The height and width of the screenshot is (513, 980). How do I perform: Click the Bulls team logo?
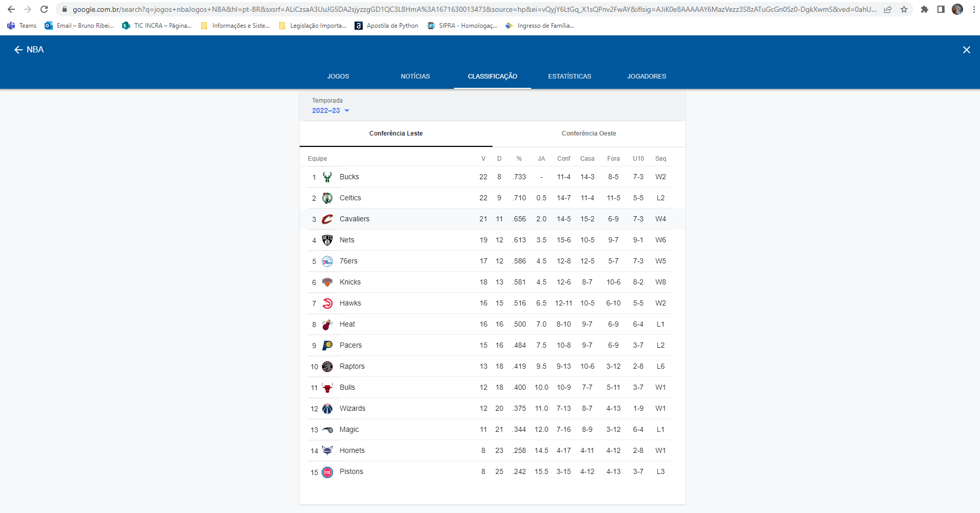[x=327, y=388]
